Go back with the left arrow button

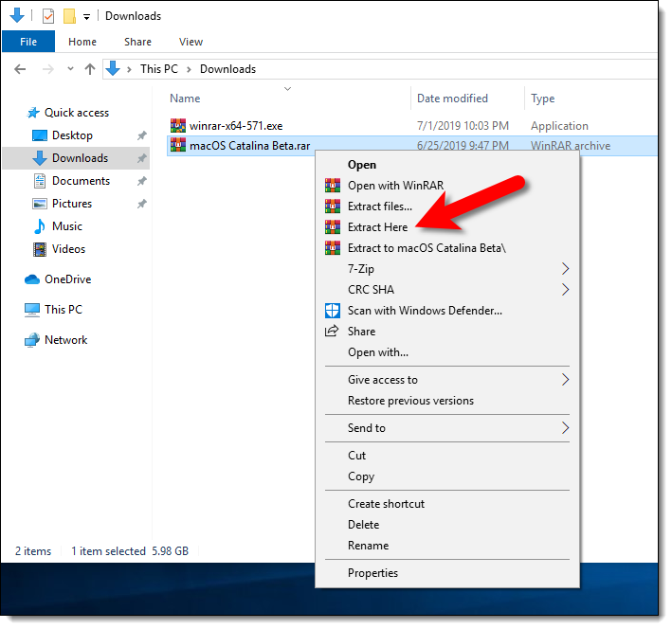pos(20,69)
